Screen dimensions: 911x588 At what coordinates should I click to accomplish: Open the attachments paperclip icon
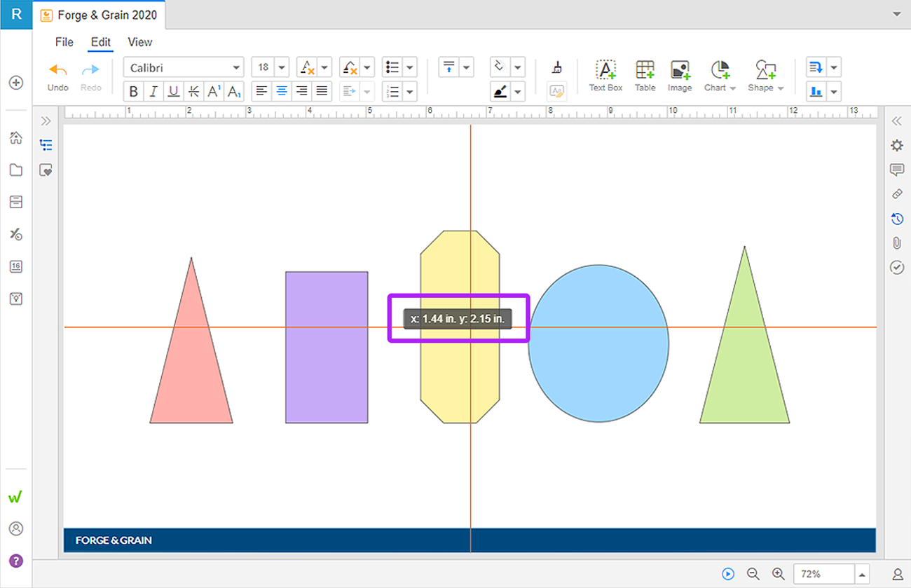[897, 243]
